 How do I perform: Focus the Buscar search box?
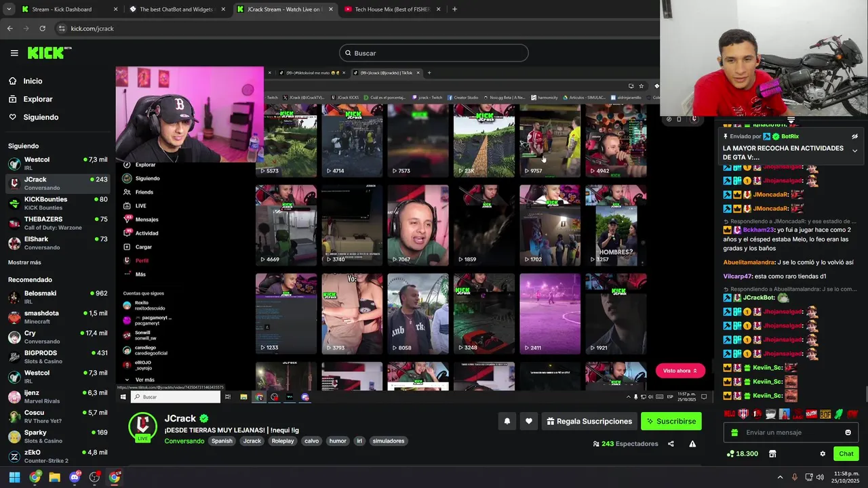tap(434, 53)
